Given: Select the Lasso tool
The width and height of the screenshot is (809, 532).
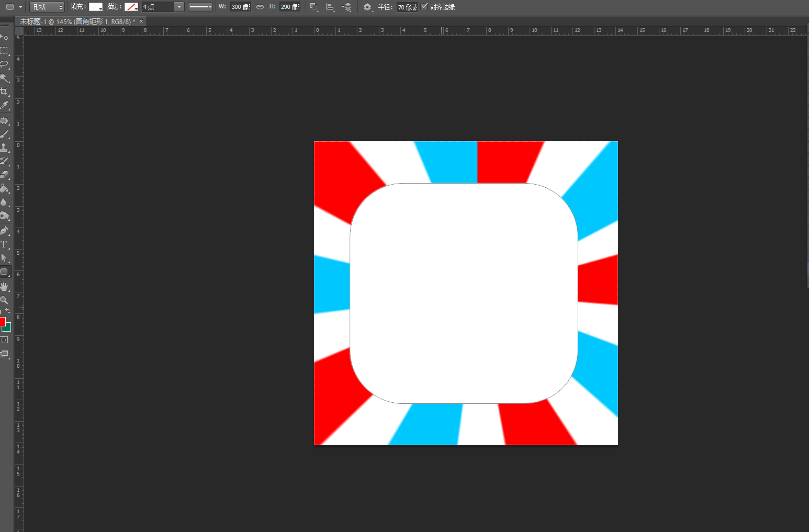Looking at the screenshot, I should tap(4, 64).
